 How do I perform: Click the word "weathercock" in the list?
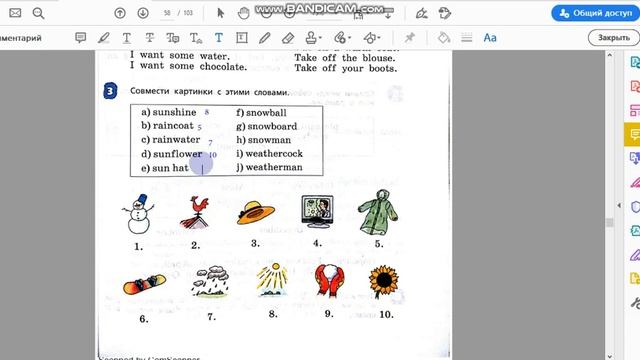pyautogui.click(x=274, y=153)
